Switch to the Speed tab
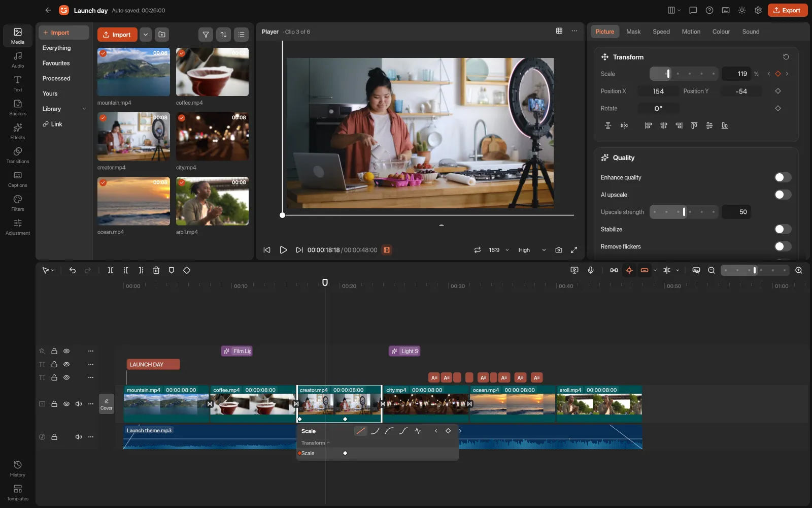Image resolution: width=812 pixels, height=508 pixels. 661,31
